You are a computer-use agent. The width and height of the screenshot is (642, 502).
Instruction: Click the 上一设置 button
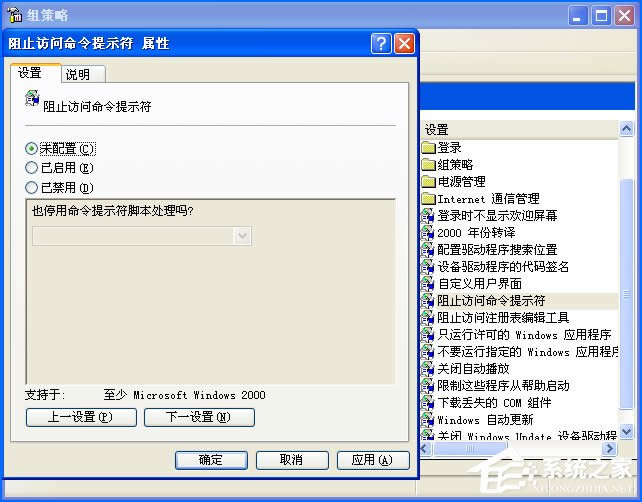[x=81, y=417]
